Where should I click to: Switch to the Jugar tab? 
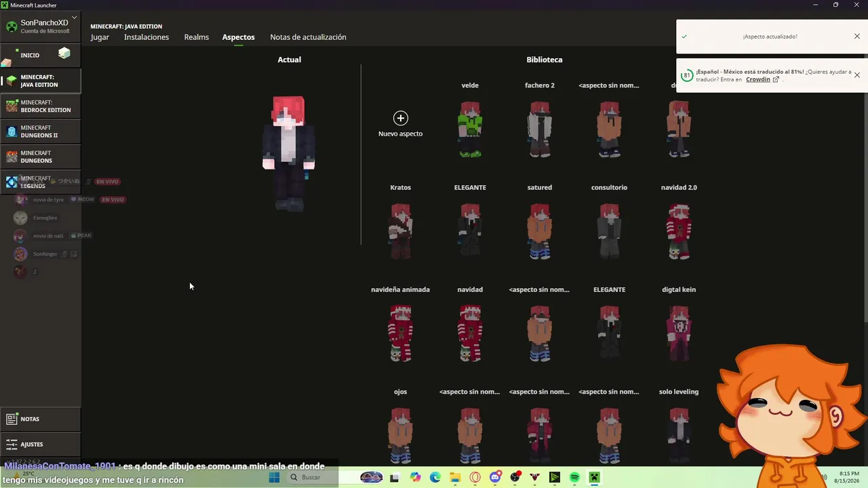(100, 37)
